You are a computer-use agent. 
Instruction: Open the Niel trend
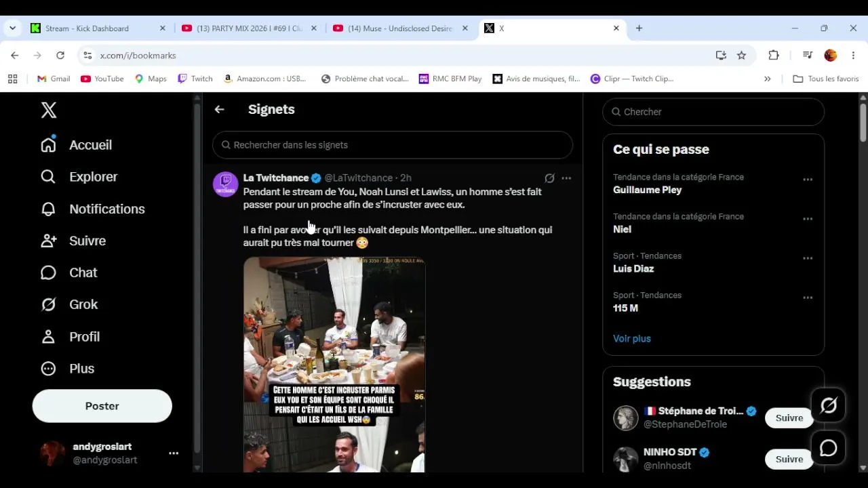[622, 229]
